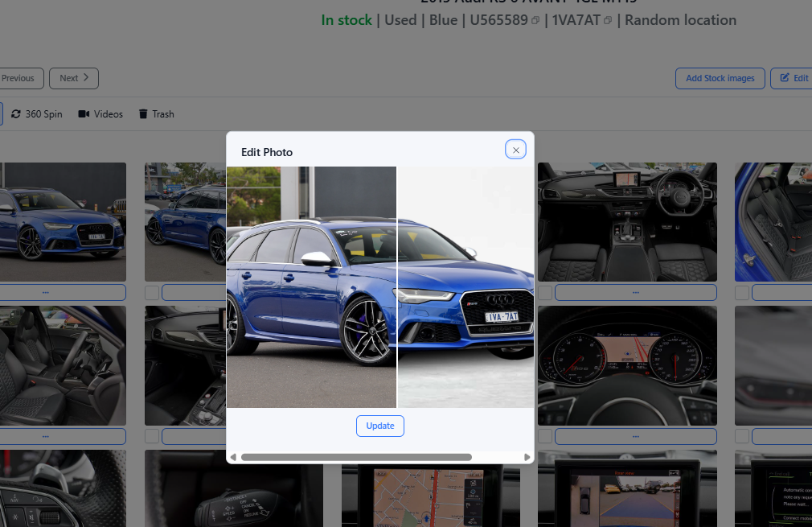Click the 'Random location' text
This screenshot has width=812, height=527.
point(680,20)
